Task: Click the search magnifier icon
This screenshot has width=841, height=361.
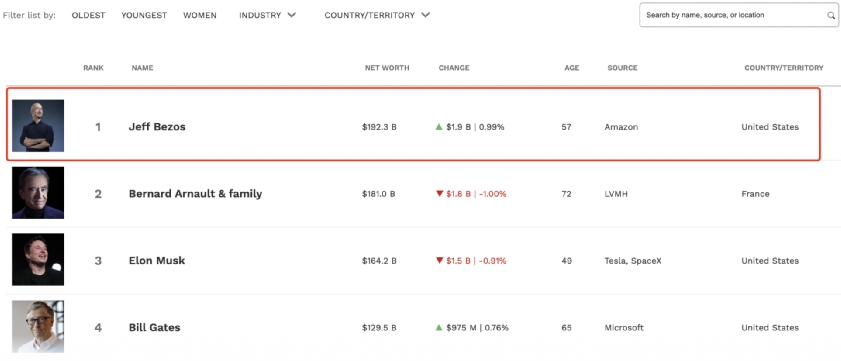Action: click(830, 16)
